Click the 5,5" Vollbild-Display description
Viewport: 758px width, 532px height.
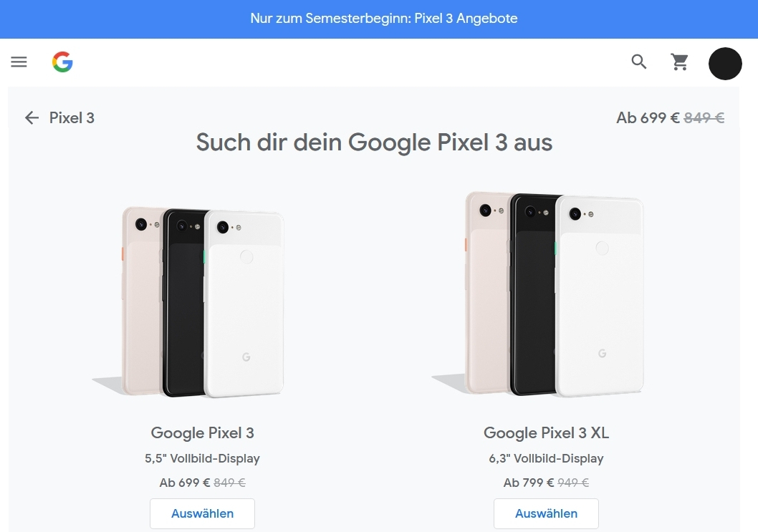click(x=202, y=458)
